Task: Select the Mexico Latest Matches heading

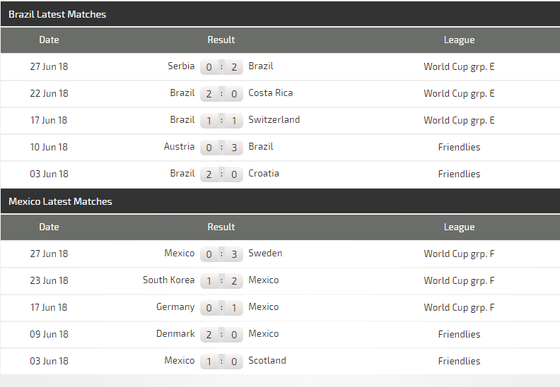Action: [x=60, y=201]
